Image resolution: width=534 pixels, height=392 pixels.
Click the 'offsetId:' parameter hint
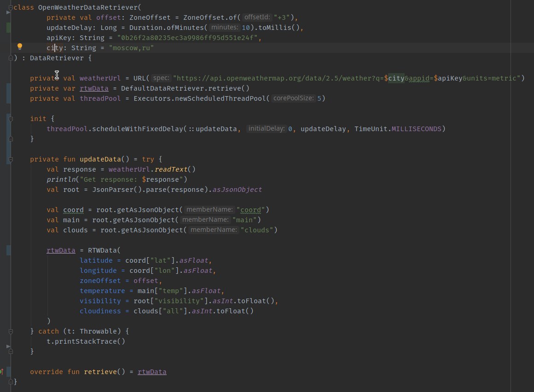tap(257, 17)
